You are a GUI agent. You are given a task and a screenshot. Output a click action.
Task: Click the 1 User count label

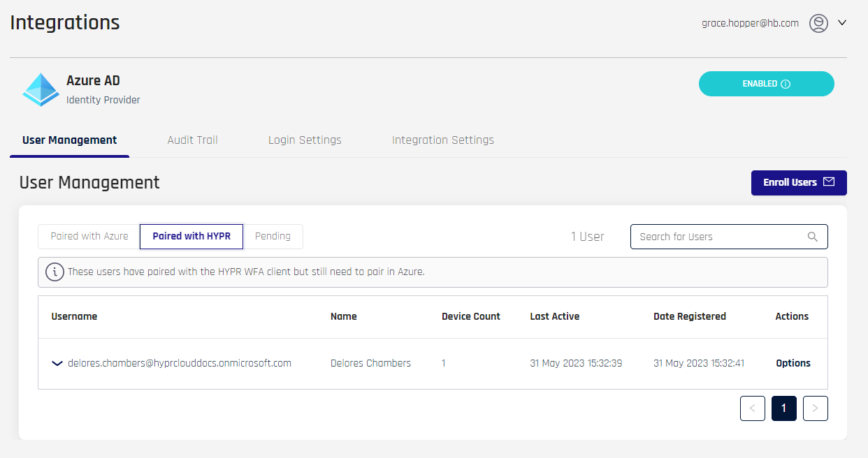pos(587,237)
